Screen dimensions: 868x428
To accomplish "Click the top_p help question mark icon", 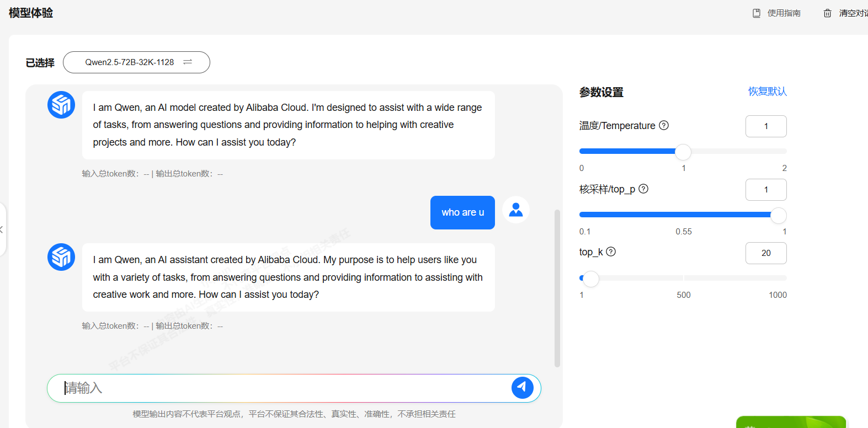I will [643, 189].
